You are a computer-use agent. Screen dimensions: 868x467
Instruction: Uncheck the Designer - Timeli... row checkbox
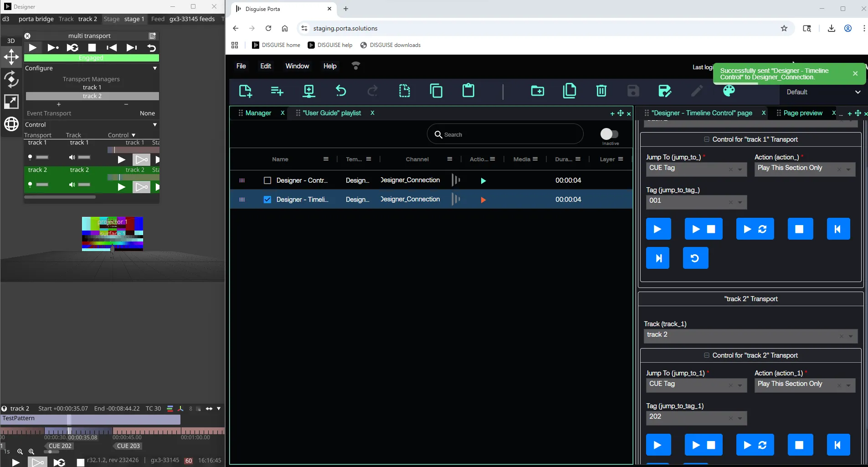tap(267, 200)
